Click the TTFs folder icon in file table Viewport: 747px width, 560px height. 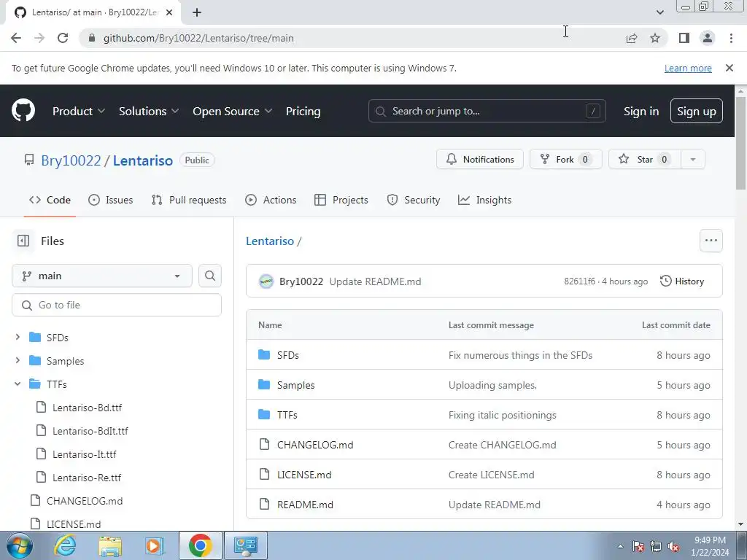(x=264, y=415)
